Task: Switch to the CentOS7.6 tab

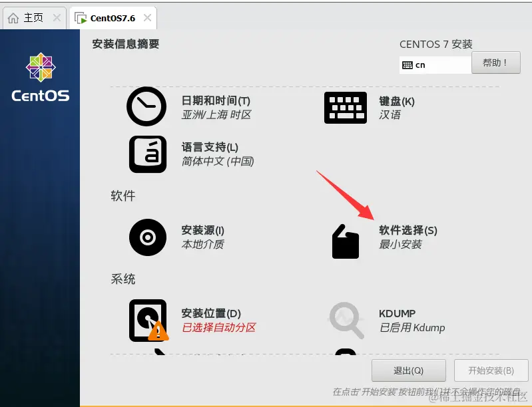Action: pyautogui.click(x=113, y=18)
